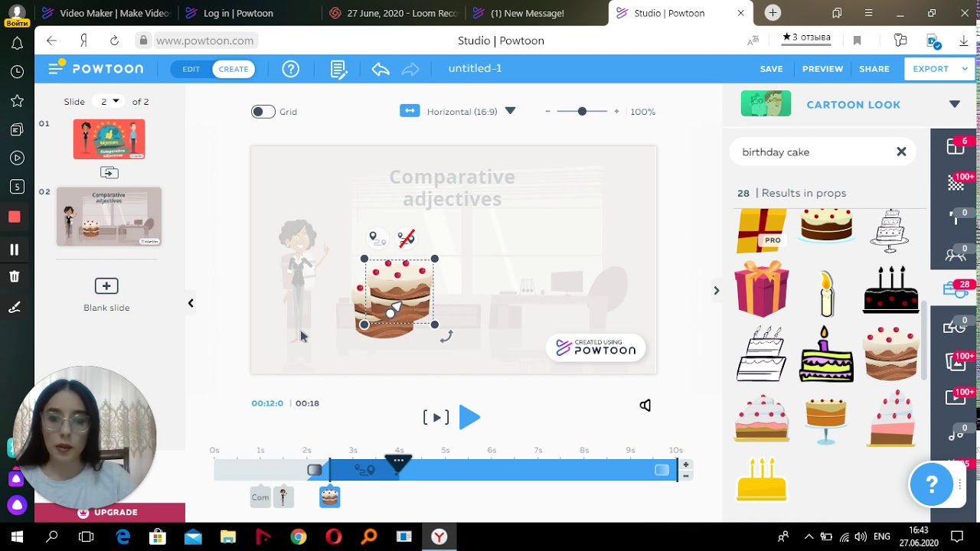Add the cake on a blue stand prop
The width and height of the screenshot is (980, 551).
pos(826,419)
